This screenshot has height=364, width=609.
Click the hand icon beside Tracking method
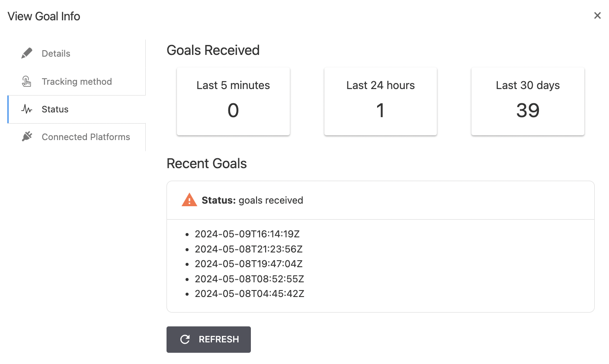click(x=26, y=81)
